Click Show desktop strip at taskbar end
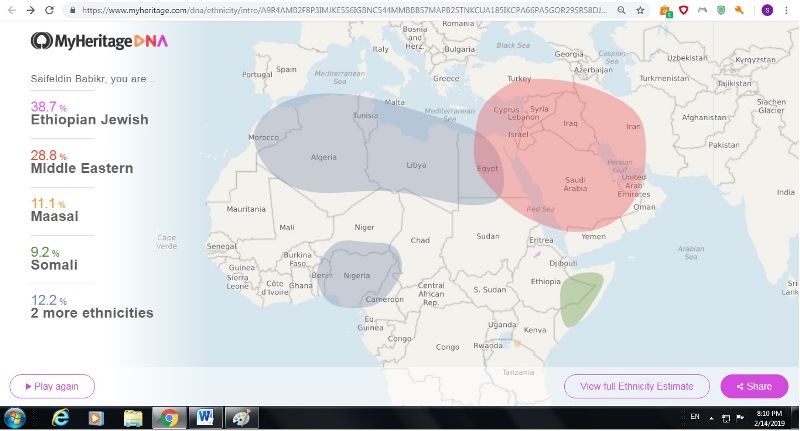The image size is (800, 431). coord(795,418)
